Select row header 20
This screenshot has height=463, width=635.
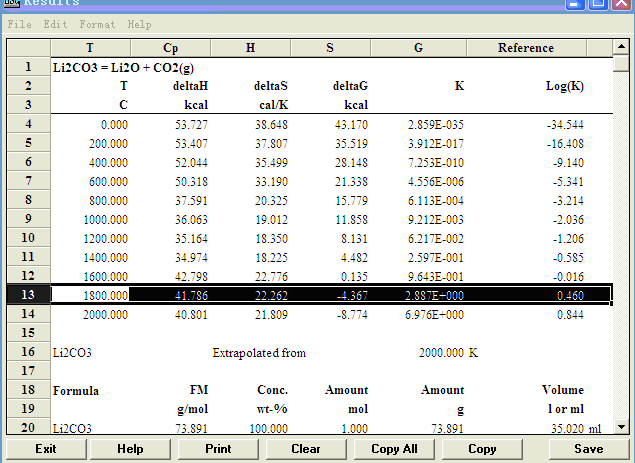pos(28,427)
